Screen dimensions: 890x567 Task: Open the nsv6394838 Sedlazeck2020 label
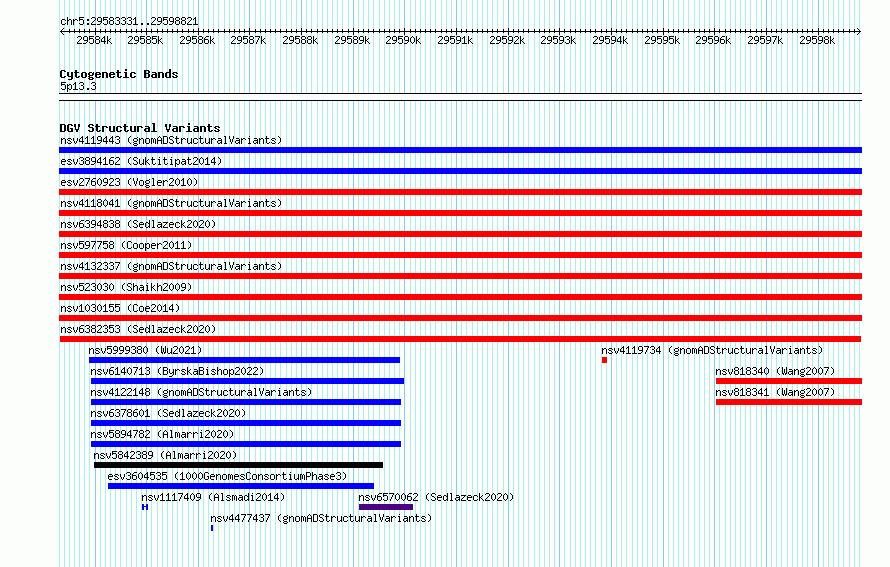[x=138, y=224]
